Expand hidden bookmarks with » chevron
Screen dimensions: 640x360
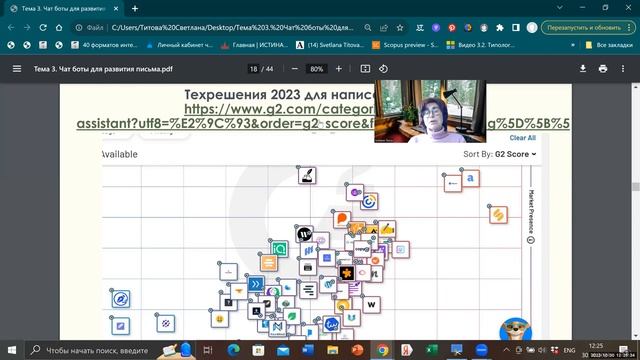pos(572,45)
